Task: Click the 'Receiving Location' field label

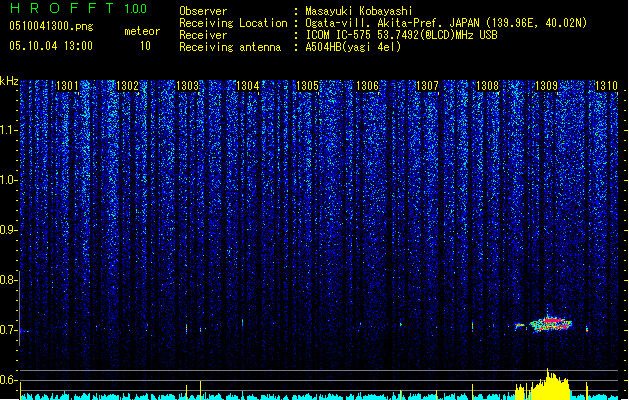Action: [233, 23]
